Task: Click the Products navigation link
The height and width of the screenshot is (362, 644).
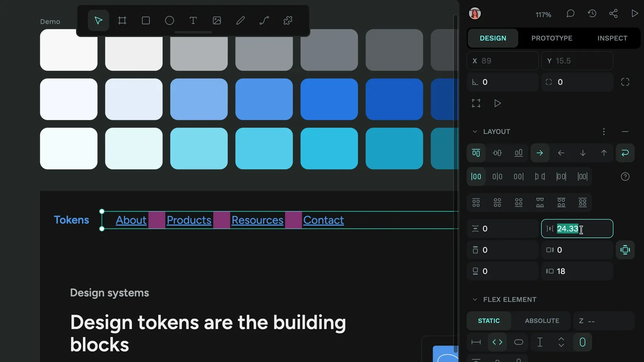Action: click(189, 220)
